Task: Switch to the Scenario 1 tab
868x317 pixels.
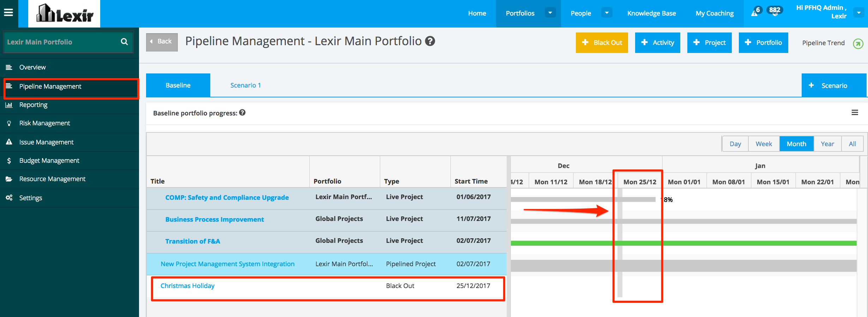Action: pyautogui.click(x=246, y=85)
